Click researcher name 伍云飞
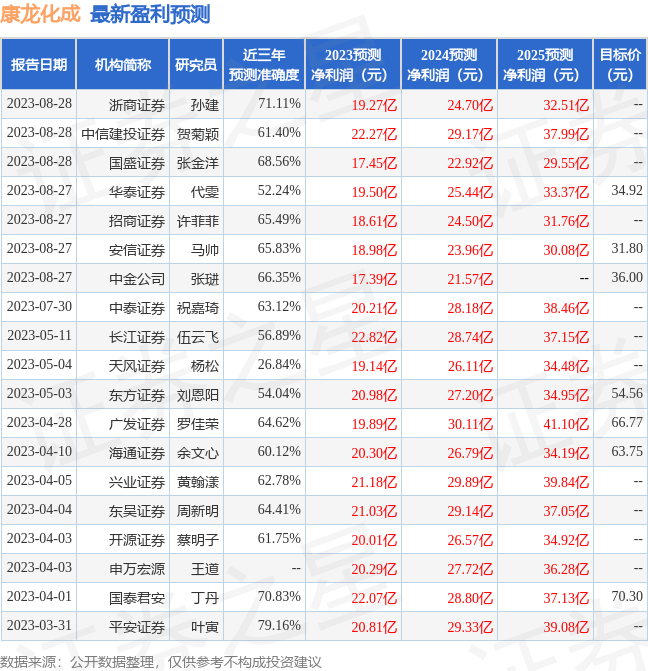Viewport: 648px width, 671px height. pos(198,337)
